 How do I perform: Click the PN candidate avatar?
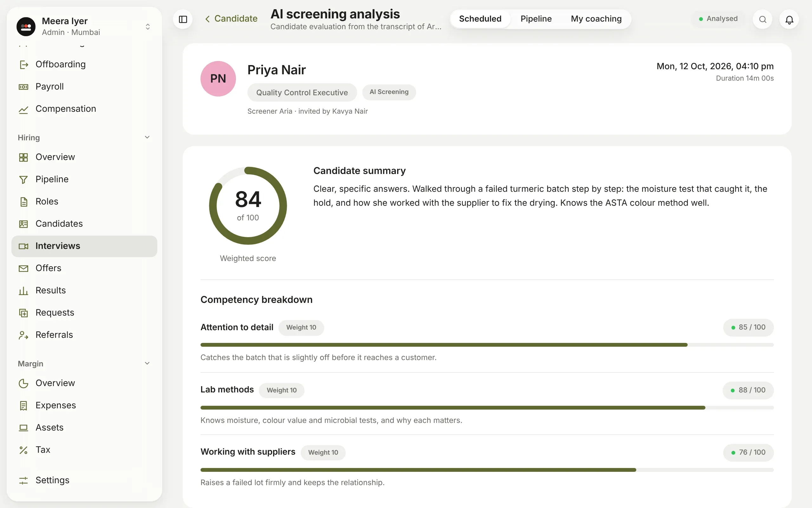pos(218,79)
